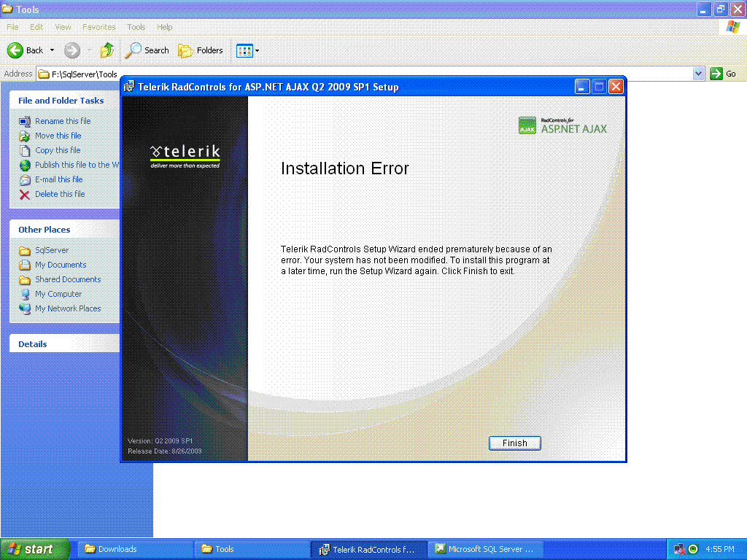Click Installation Error heading text

345,168
